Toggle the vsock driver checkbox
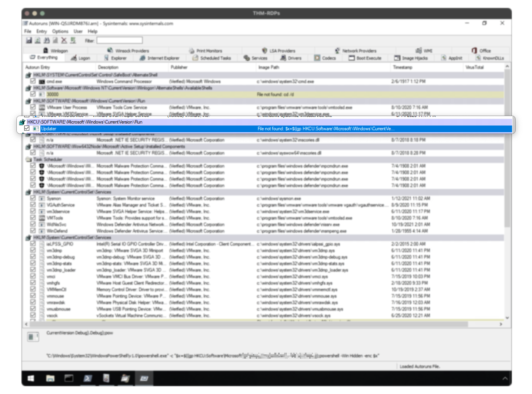Screen dimensions: 532x394 tap(33, 315)
